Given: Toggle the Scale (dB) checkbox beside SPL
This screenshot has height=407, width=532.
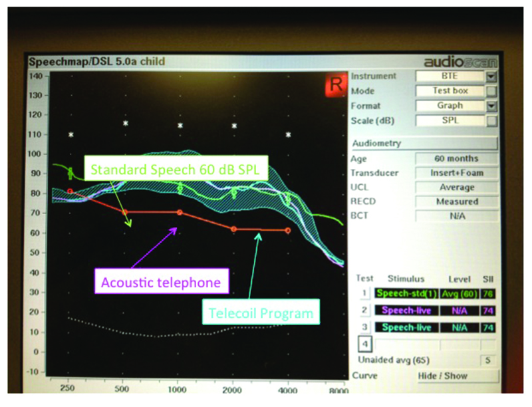Looking at the screenshot, I should [x=491, y=120].
